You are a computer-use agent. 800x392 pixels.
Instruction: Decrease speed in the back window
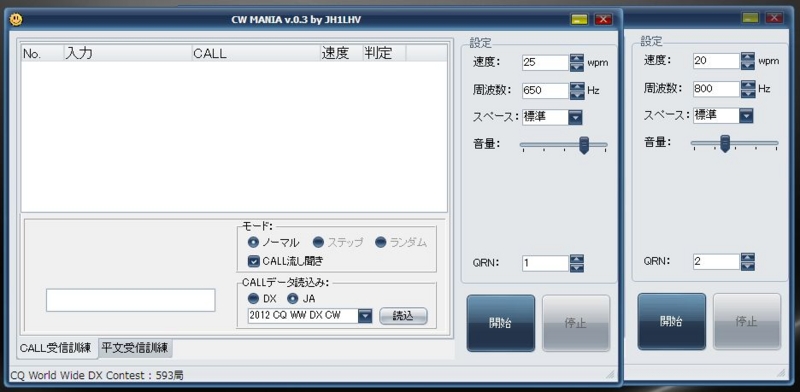tap(748, 65)
